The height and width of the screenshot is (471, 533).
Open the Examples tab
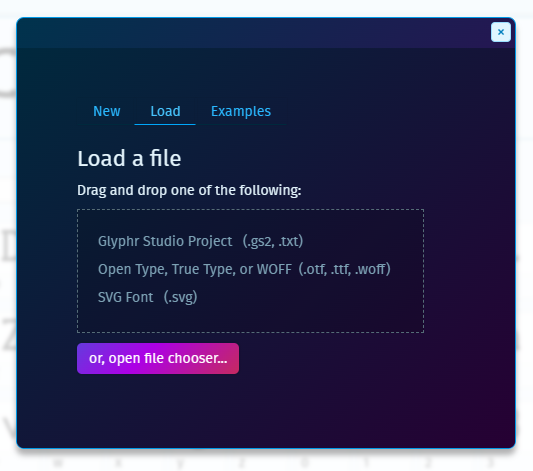click(x=241, y=111)
